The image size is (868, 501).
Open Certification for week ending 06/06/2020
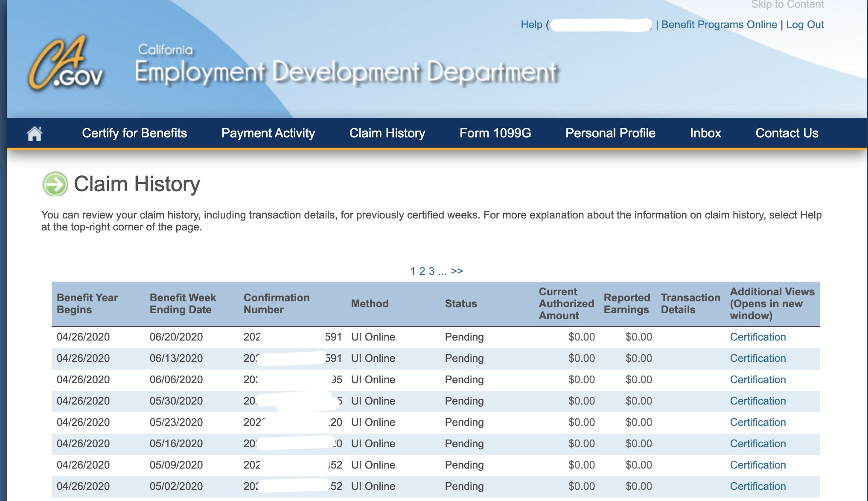tap(758, 380)
